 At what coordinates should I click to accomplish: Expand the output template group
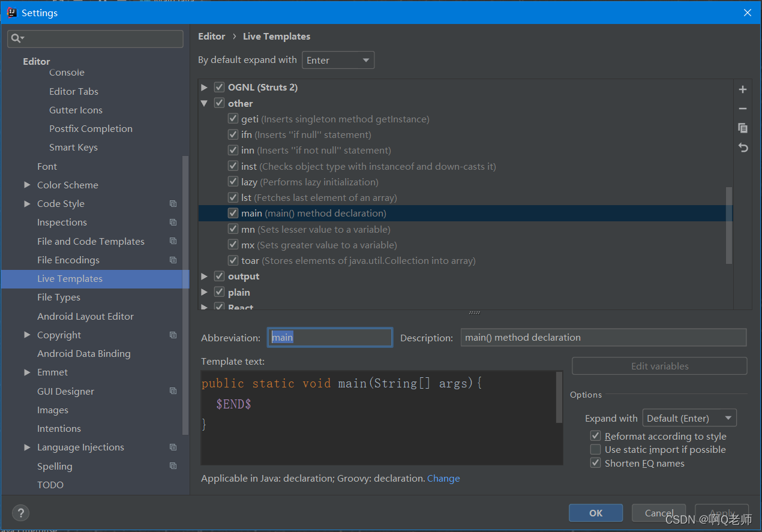point(204,276)
